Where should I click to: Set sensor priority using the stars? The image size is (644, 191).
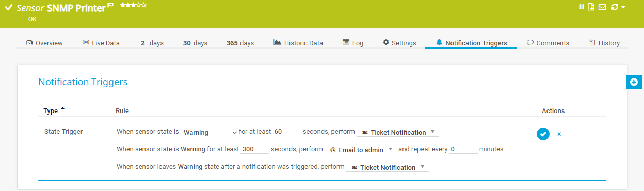coord(133,5)
